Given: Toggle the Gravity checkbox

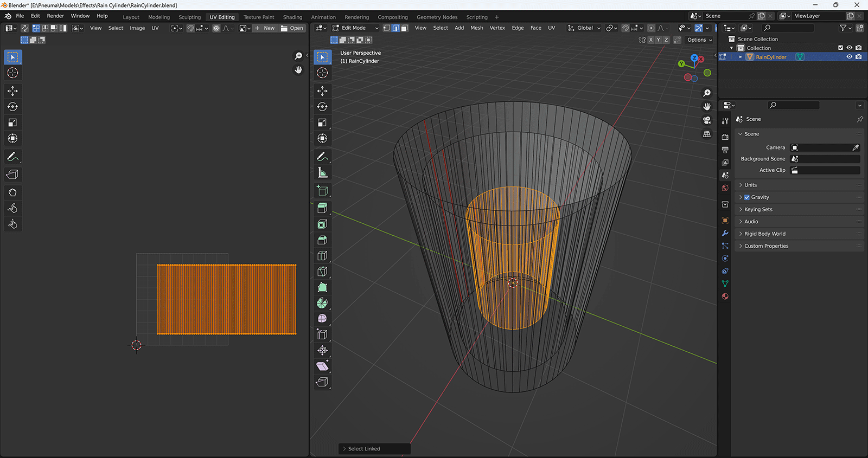Looking at the screenshot, I should 747,197.
